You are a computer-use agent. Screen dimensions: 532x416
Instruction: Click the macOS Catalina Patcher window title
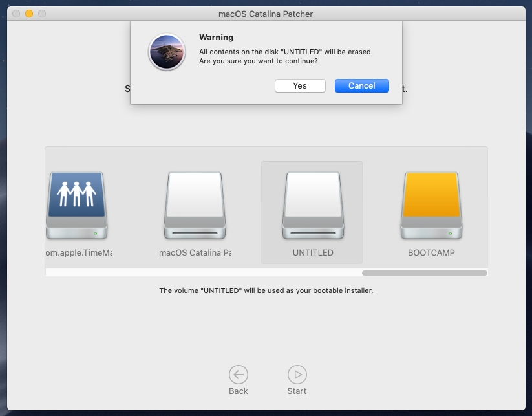point(266,14)
